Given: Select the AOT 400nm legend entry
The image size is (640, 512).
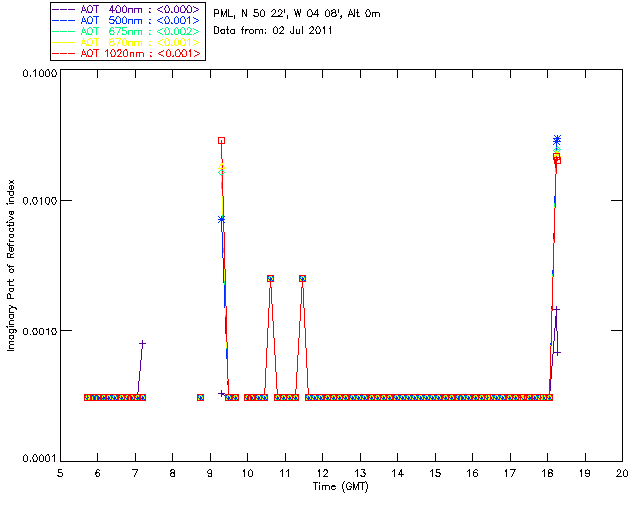Looking at the screenshot, I should tap(127, 9).
